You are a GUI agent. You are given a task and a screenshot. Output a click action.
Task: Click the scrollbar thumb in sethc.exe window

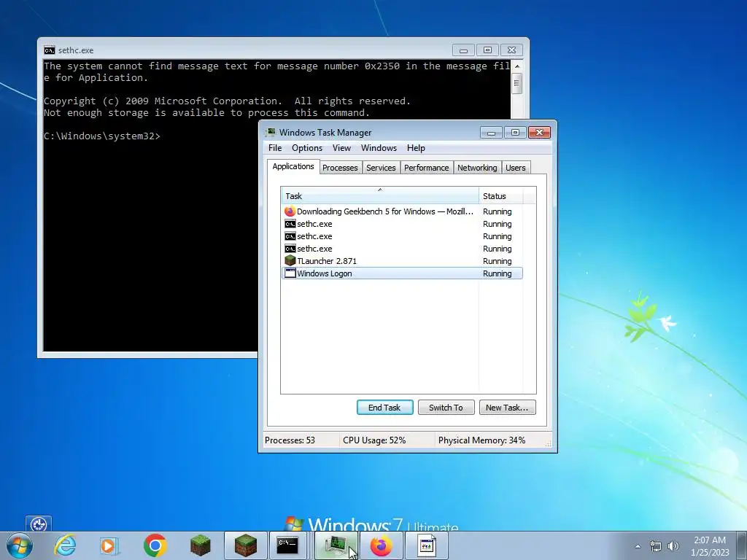coord(517,83)
